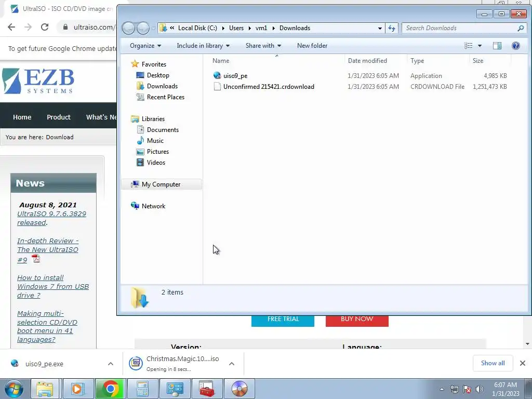Change the view icon in Explorer toolbar
The height and width of the screenshot is (399, 532).
(469, 46)
